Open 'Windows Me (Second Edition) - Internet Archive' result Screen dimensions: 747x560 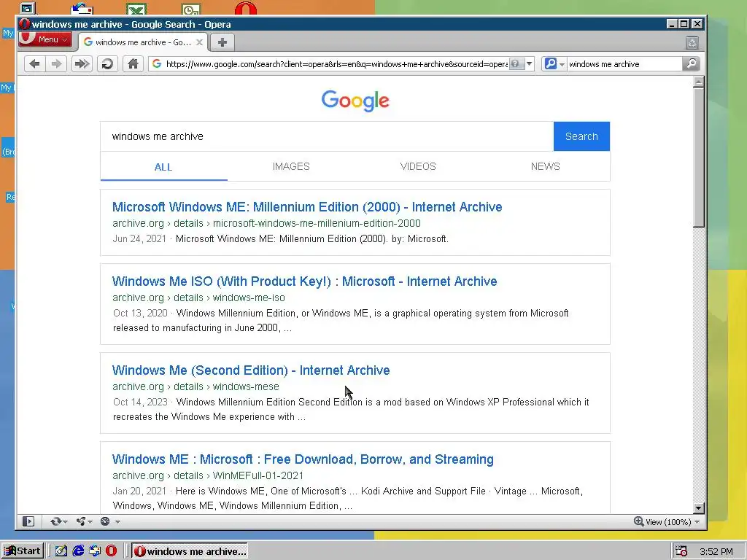pyautogui.click(x=251, y=370)
